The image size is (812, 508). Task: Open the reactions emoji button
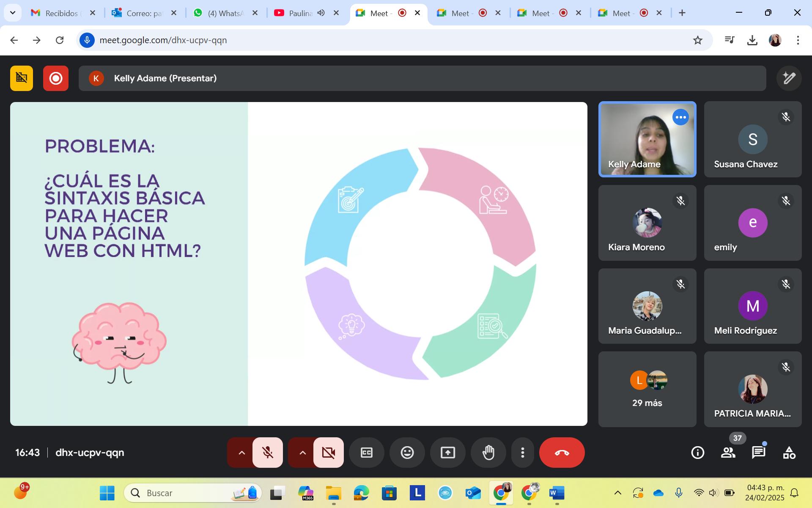click(x=407, y=453)
